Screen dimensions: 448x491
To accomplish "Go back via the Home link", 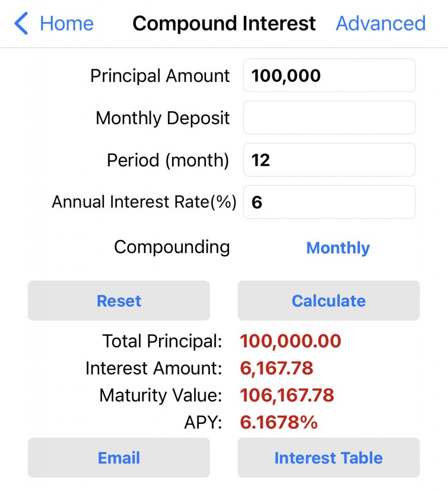I will [67, 23].
